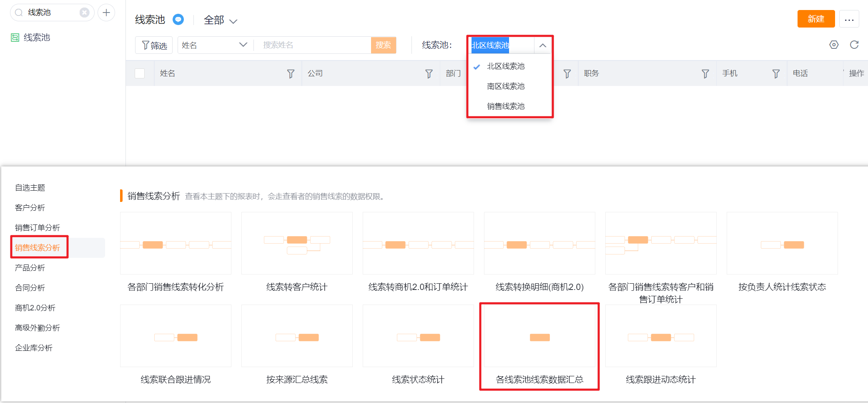Click the 姓名 column header text
Viewport: 868px width, 403px height.
pyautogui.click(x=168, y=73)
